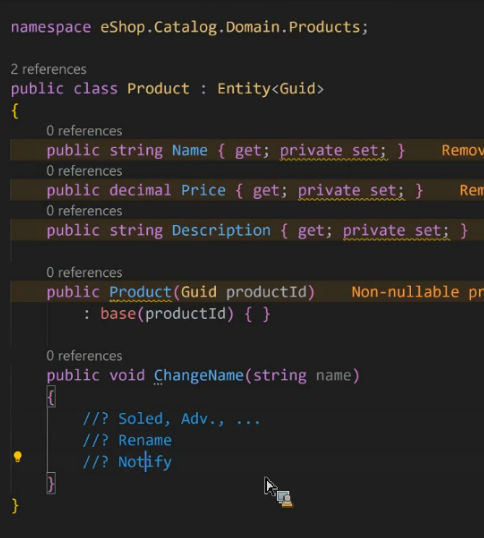Open the 0 references link above ChangeName
484x538 pixels.
tap(84, 356)
